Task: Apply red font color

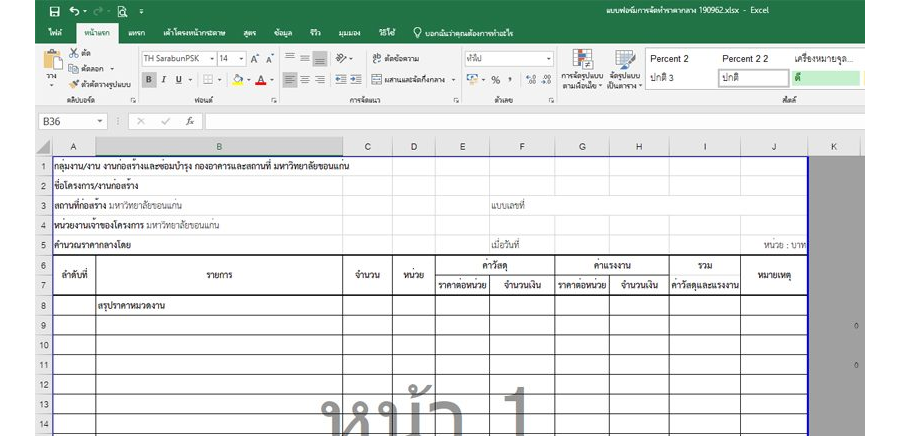Action: [x=261, y=80]
